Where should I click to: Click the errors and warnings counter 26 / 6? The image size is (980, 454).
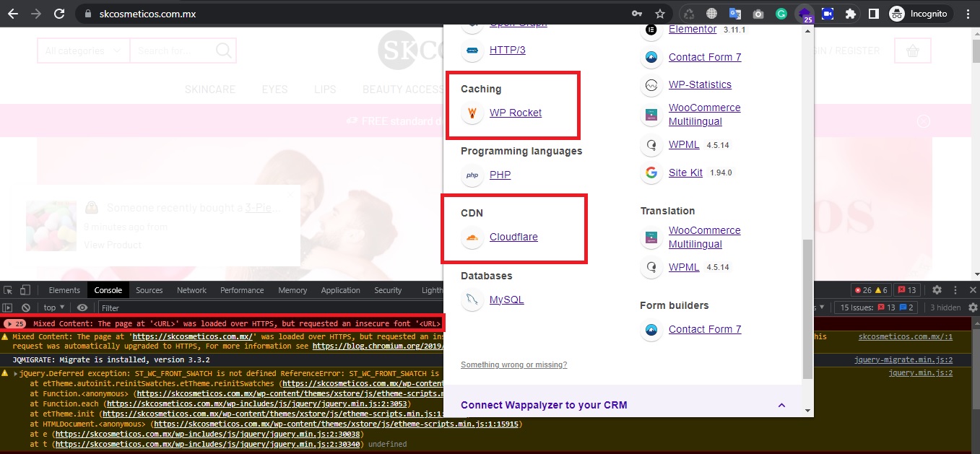(871, 290)
